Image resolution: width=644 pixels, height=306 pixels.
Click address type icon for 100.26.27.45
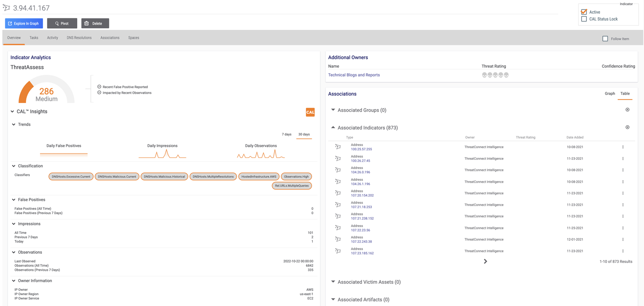point(338,159)
